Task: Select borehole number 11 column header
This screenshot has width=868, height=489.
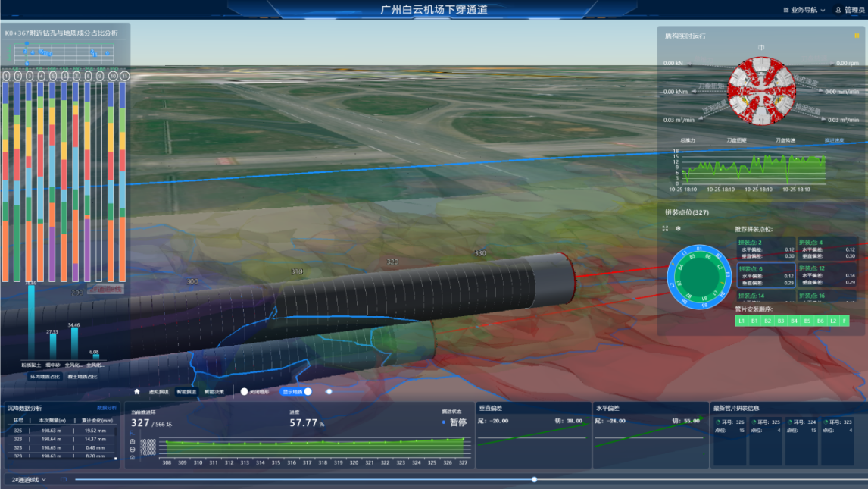Action: [x=123, y=76]
